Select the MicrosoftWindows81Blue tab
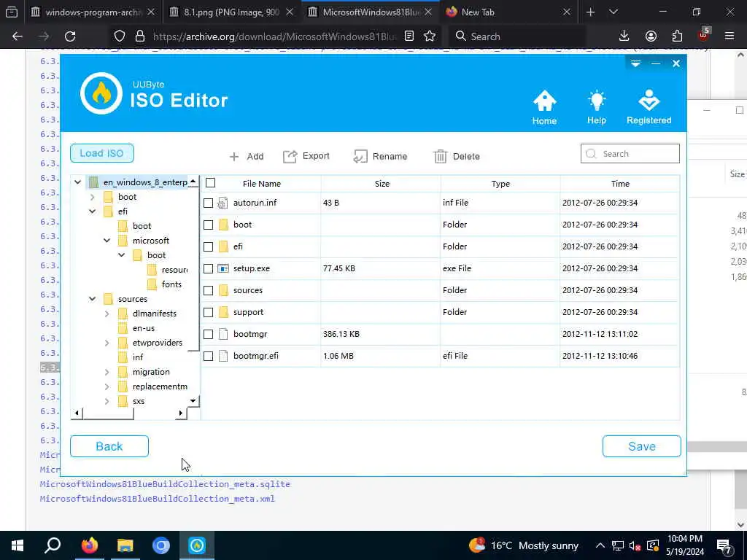The image size is (747, 560). point(370,12)
